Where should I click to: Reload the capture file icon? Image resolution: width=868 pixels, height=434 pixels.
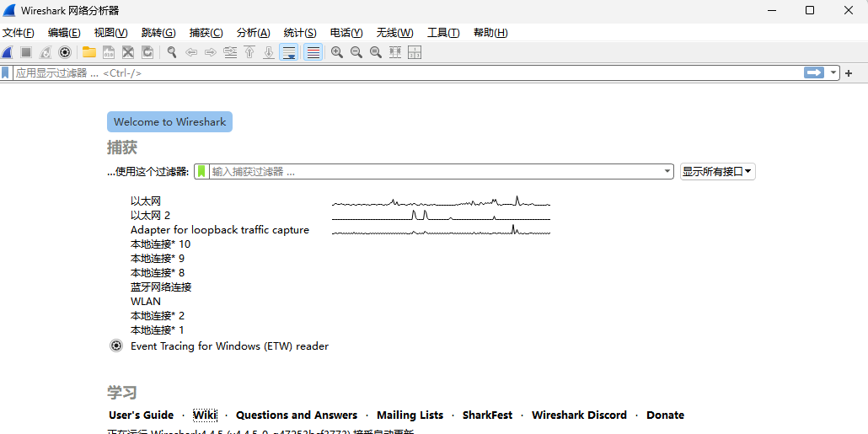click(x=147, y=52)
